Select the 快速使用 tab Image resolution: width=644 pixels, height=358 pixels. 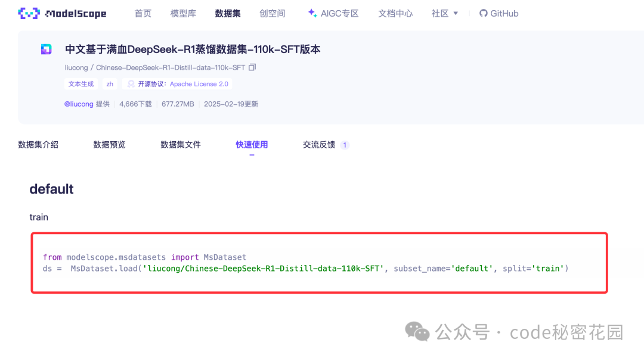252,145
